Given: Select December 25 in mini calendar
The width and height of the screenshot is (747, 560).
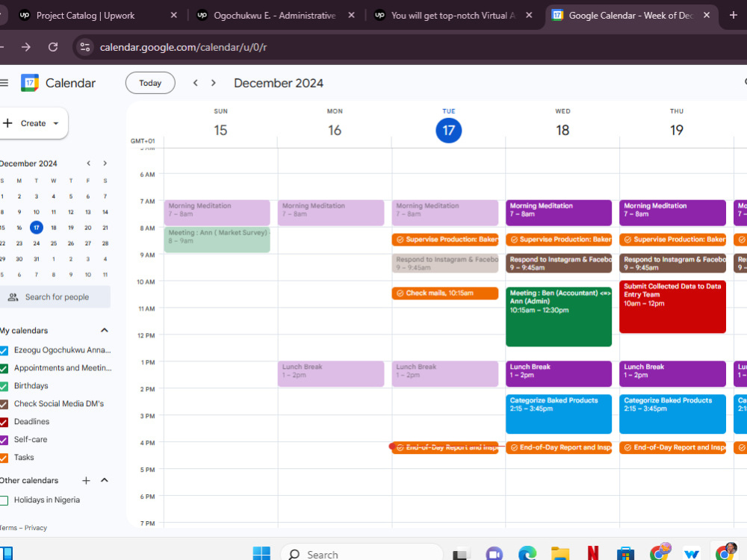Looking at the screenshot, I should 53,243.
